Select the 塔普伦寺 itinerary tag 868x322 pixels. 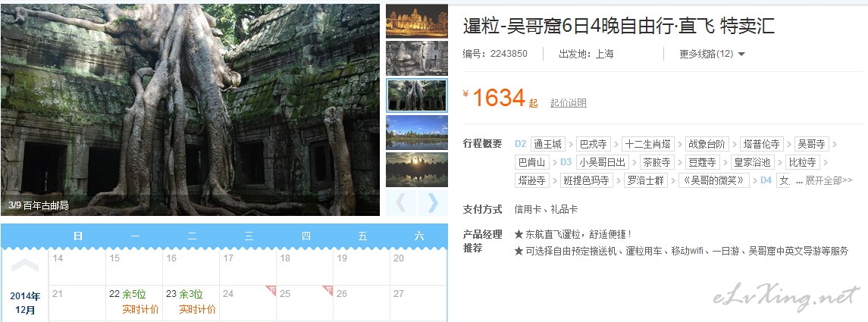coord(762,145)
